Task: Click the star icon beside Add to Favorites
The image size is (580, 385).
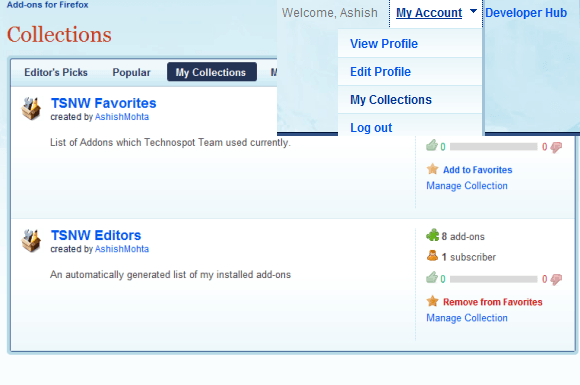Action: click(x=432, y=169)
